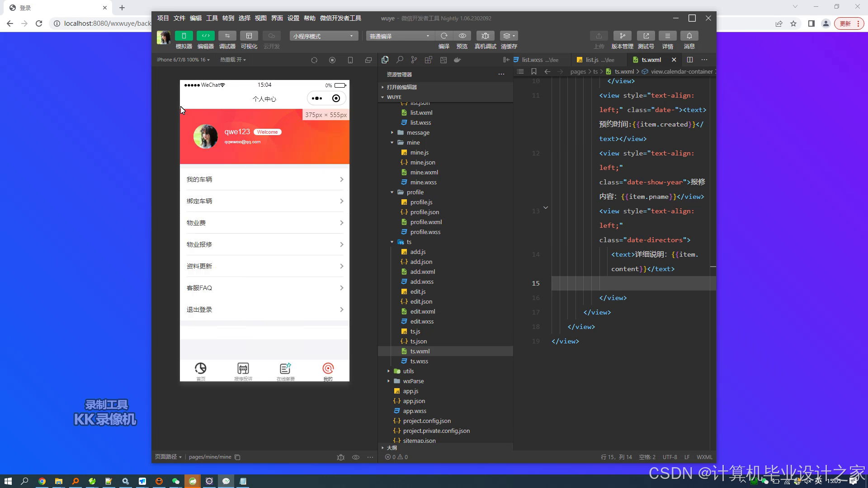Open add.wxml in file tree
Screen dimensions: 868x488
point(422,272)
